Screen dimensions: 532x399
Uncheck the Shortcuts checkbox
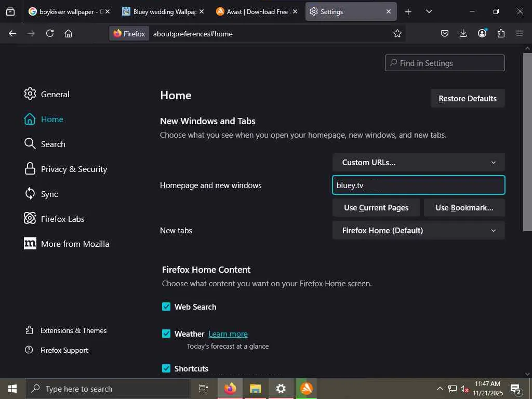click(x=166, y=368)
